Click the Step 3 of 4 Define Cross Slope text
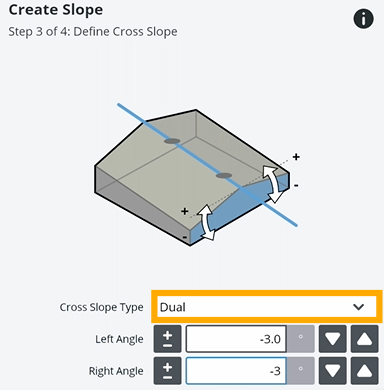The width and height of the screenshot is (384, 390). (93, 32)
